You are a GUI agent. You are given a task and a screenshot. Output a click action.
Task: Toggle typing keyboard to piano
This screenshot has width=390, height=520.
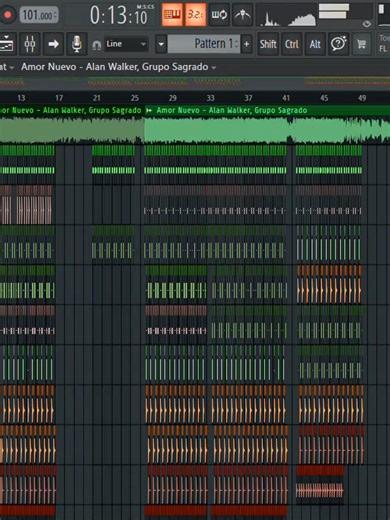tap(172, 15)
